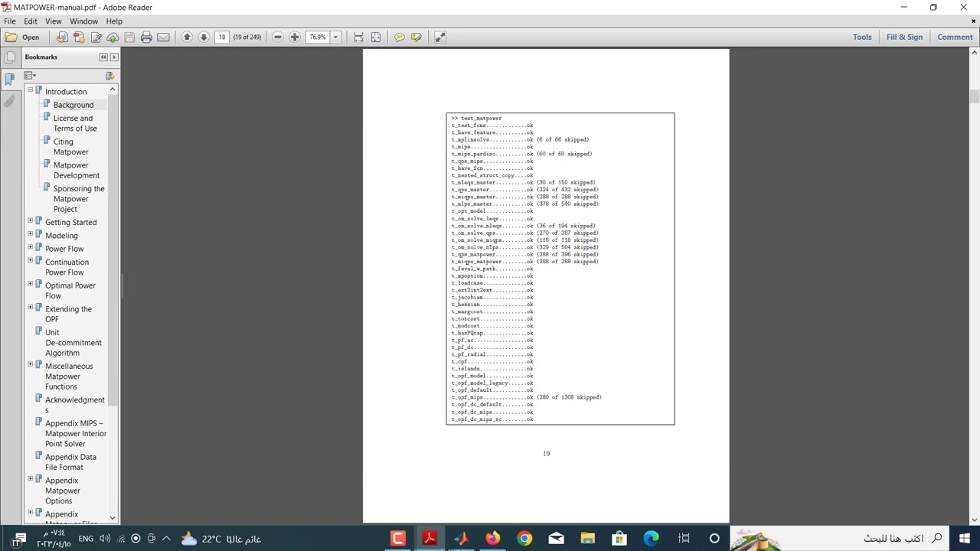The image size is (980, 551).
Task: Click the Fit width scrolling icon
Action: (358, 37)
